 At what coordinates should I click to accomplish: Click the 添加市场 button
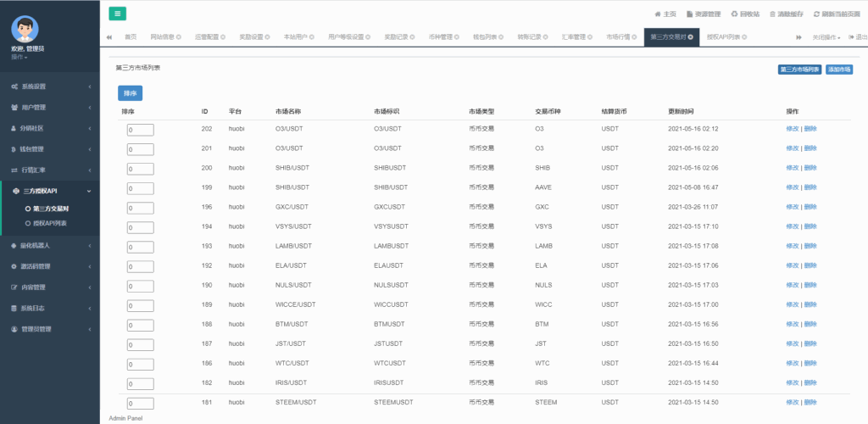click(x=839, y=70)
